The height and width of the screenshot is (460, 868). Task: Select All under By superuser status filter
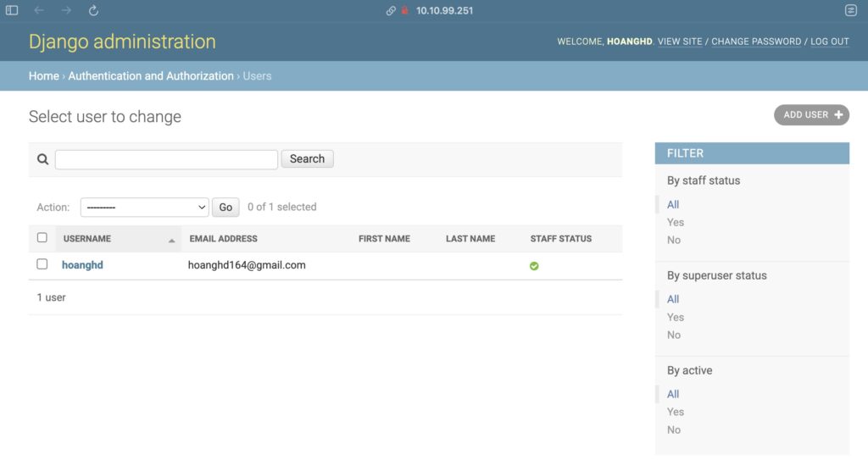click(672, 299)
